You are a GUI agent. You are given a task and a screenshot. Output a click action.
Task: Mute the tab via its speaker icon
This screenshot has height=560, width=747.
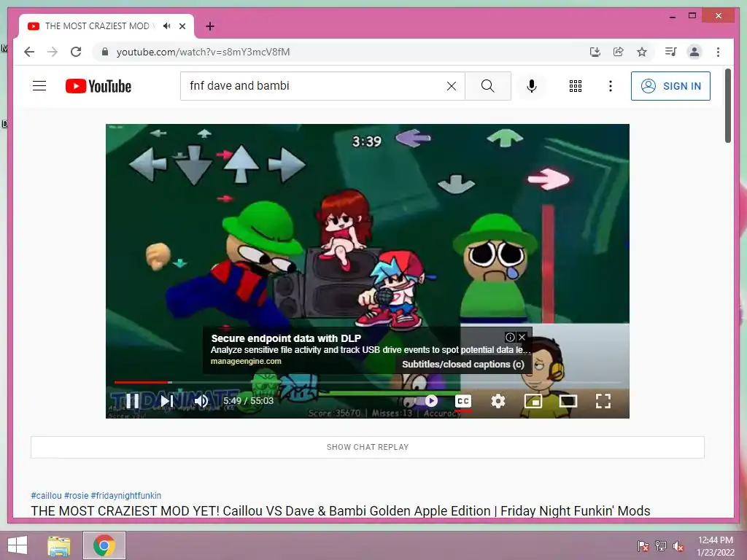click(167, 26)
